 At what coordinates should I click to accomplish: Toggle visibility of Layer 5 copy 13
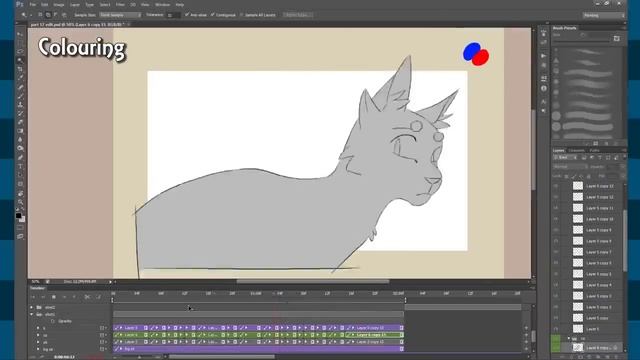pos(556,186)
